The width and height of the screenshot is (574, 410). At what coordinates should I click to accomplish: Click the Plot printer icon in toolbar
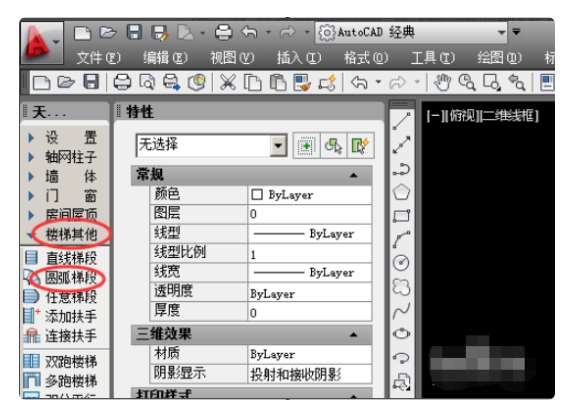click(x=122, y=82)
